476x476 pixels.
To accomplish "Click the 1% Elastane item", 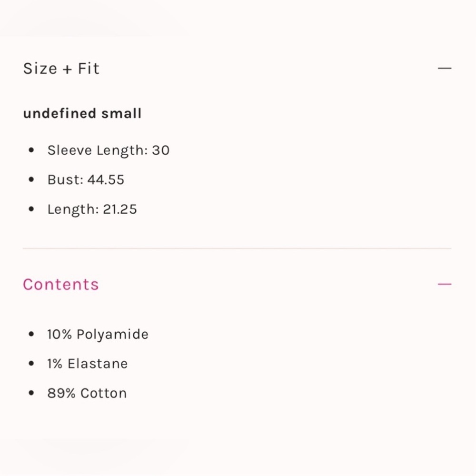I will pyautogui.click(x=88, y=364).
